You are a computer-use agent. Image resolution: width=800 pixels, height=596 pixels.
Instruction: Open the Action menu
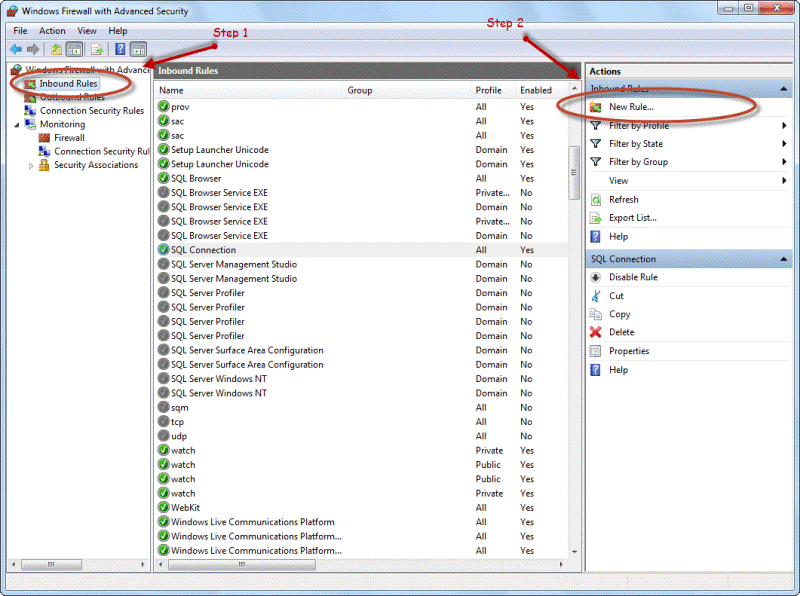52,30
